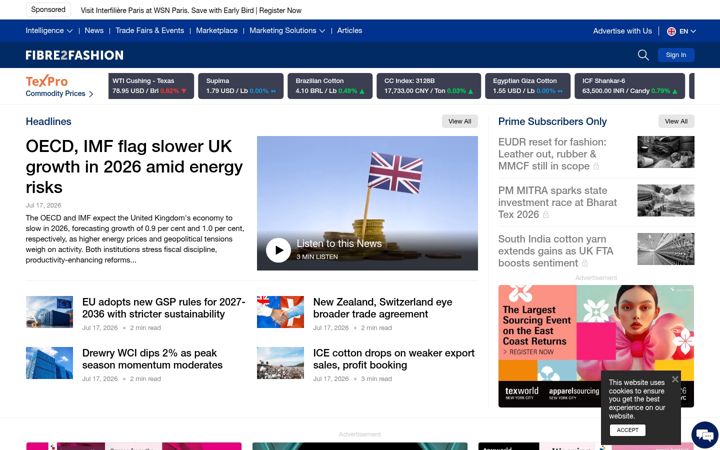The height and width of the screenshot is (450, 720).
Task: Click the OECD article summary text
Action: click(135, 239)
